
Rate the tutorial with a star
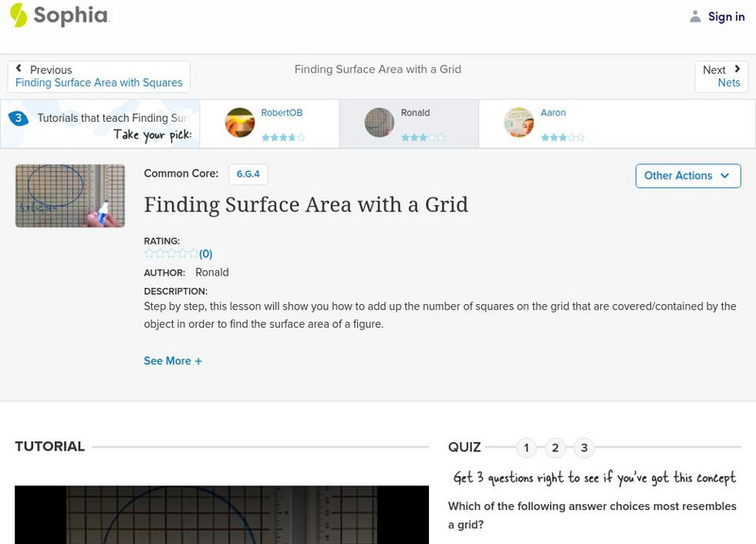click(170, 252)
